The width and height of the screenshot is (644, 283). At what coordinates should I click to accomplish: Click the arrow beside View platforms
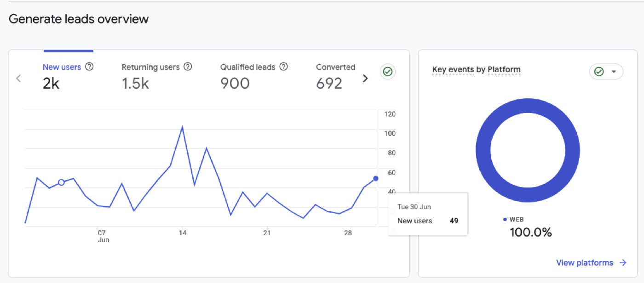coord(623,263)
